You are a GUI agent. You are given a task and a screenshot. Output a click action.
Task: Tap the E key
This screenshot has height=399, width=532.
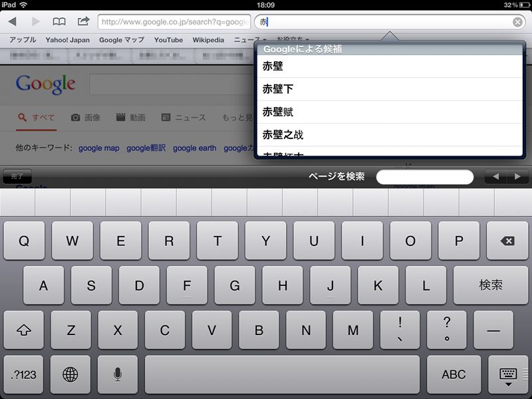click(x=121, y=241)
